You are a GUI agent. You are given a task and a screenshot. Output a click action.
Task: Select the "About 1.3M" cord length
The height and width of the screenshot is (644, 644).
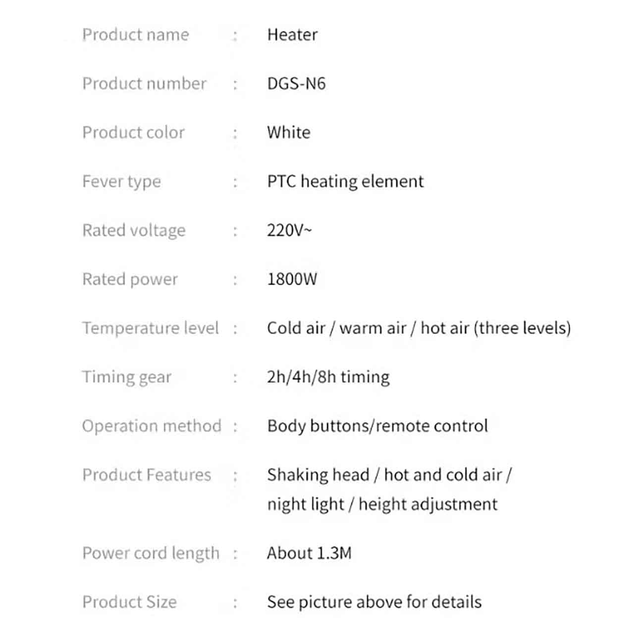(309, 553)
